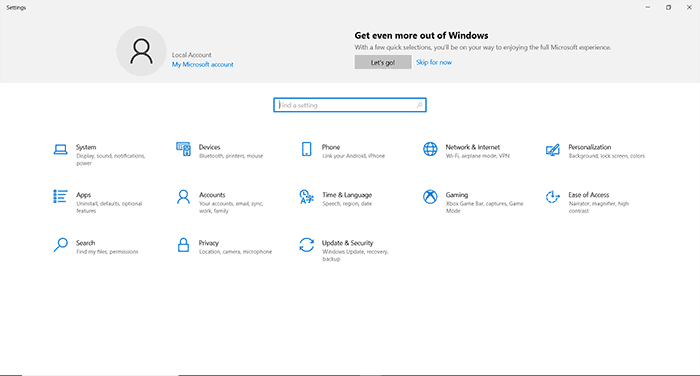Viewport: 700px width, 376px height.
Task: Open the Time & Language icon
Action: pos(307,197)
